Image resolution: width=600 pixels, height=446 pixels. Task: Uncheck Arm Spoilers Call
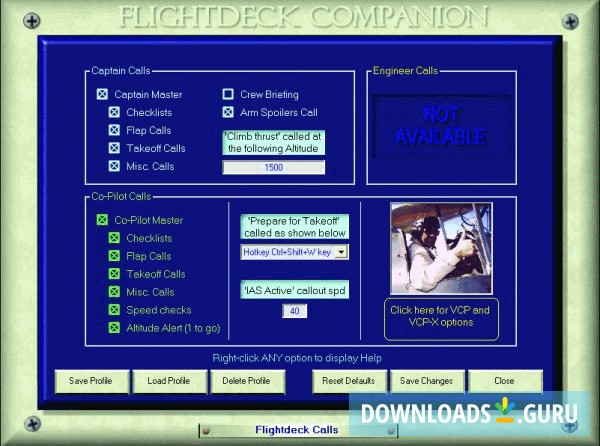pos(228,112)
